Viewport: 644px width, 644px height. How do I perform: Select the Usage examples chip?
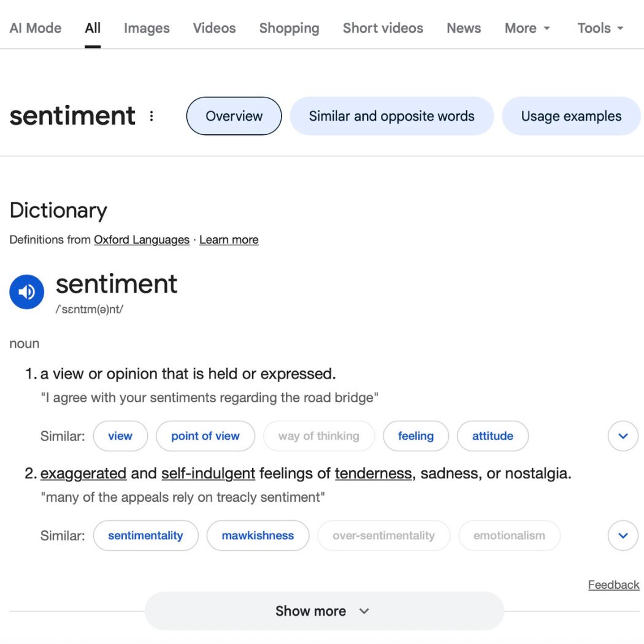point(571,116)
